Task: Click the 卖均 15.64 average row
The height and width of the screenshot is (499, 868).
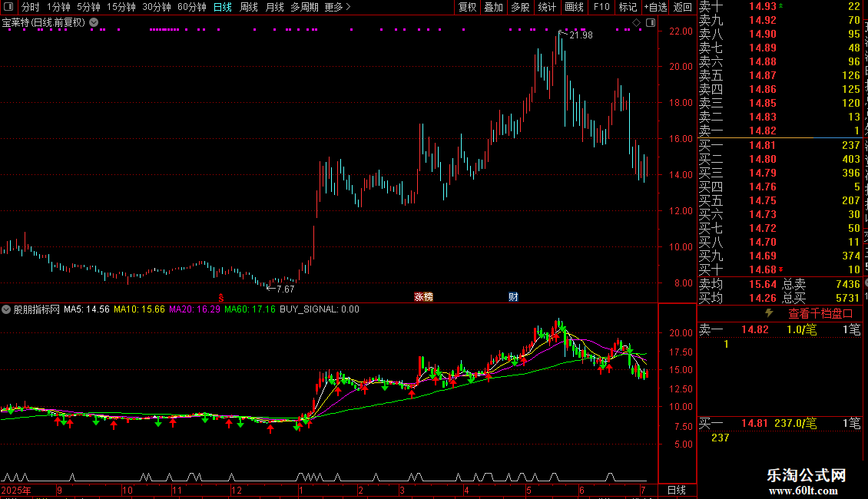Action: 737,284
